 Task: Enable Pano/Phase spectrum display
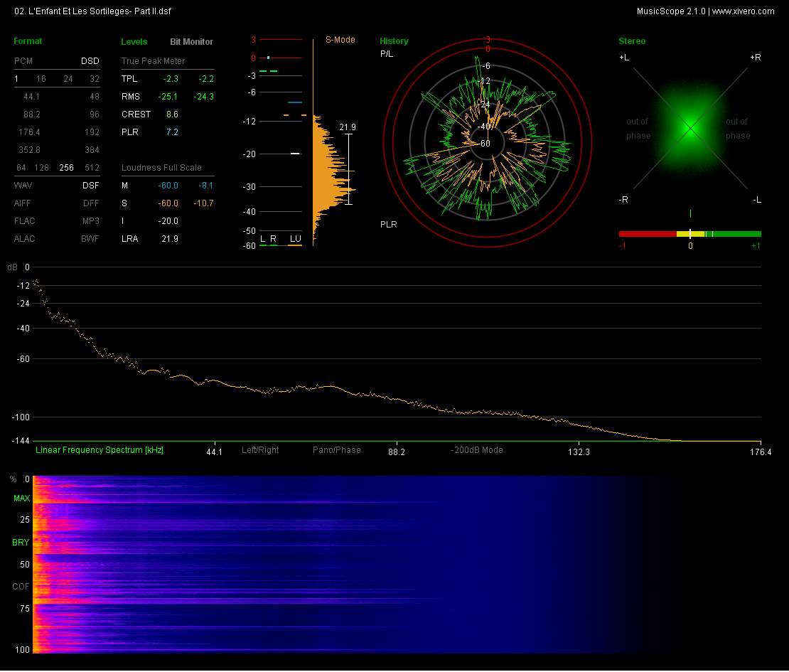pyautogui.click(x=336, y=450)
